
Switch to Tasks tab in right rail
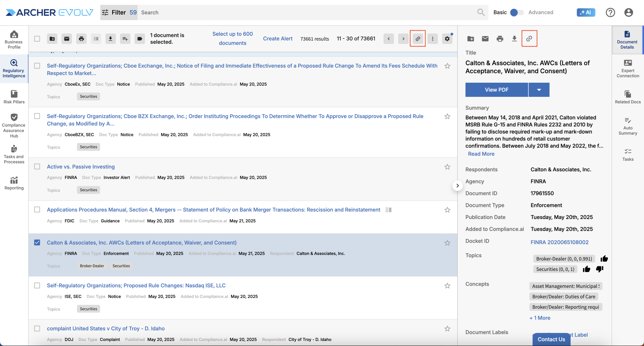pos(628,155)
